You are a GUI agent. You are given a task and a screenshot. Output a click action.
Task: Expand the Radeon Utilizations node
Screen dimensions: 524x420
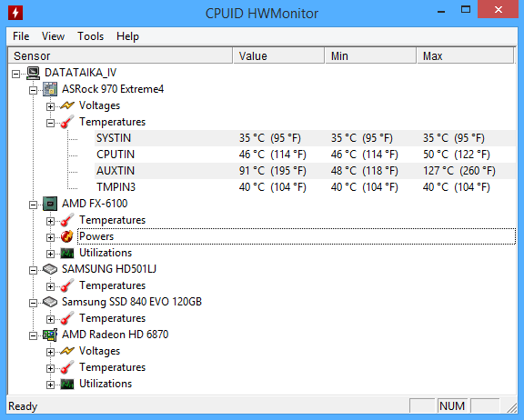tap(50, 385)
